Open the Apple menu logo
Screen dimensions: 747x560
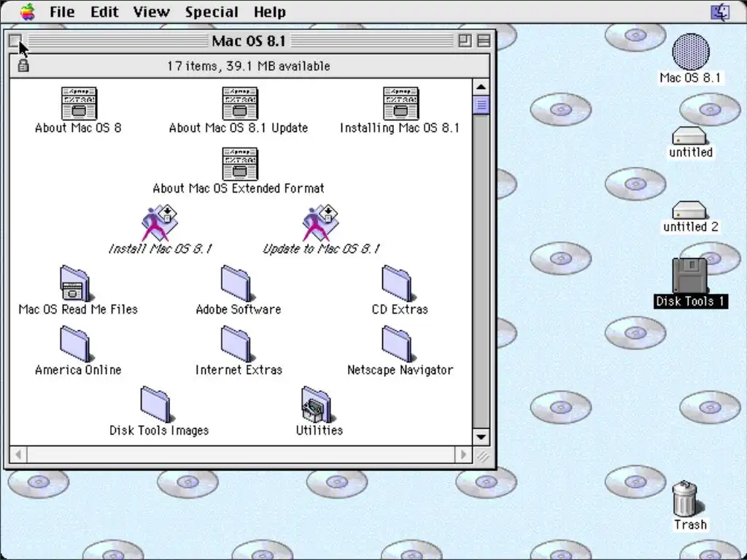coord(28,12)
